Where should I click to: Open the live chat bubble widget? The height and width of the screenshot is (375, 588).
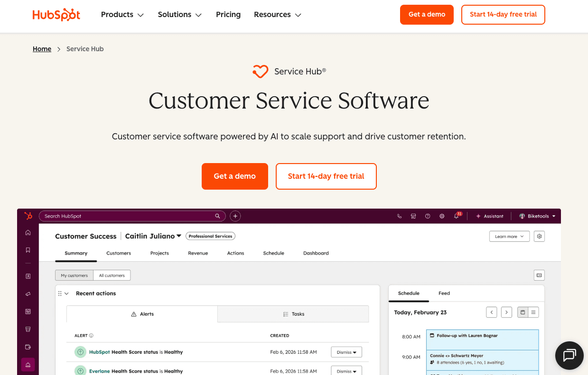pos(569,355)
